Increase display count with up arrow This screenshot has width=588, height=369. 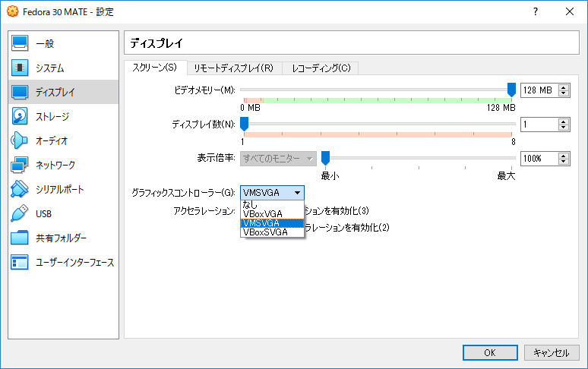[x=563, y=121]
